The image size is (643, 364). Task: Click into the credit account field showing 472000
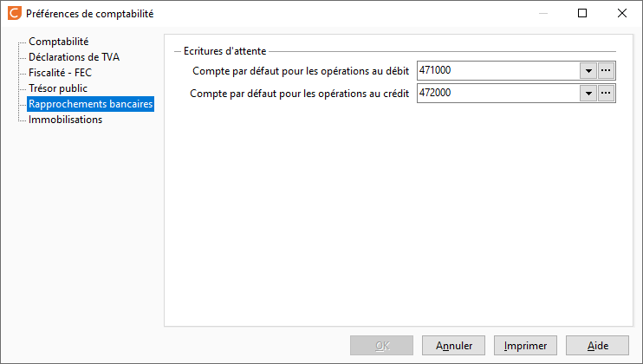click(498, 93)
